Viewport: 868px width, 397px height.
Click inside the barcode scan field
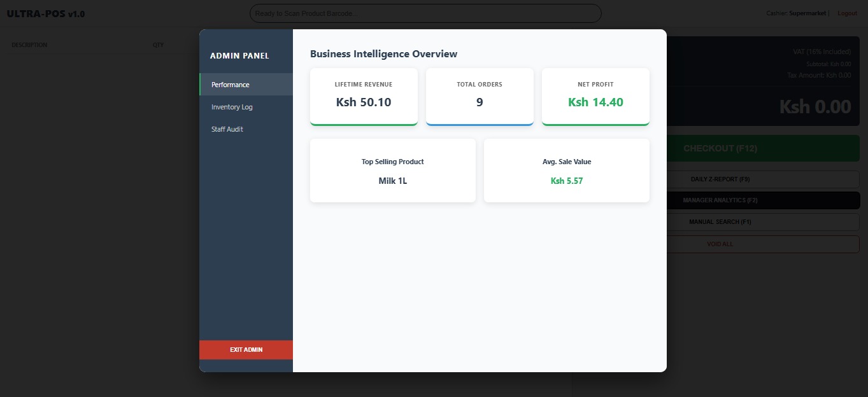(x=425, y=13)
